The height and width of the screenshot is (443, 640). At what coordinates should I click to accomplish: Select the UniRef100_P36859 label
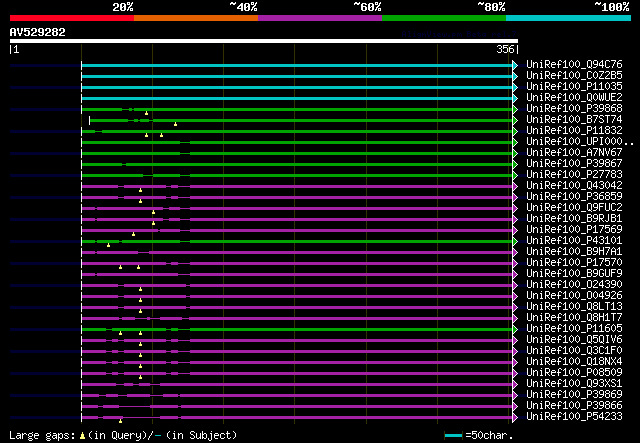pyautogui.click(x=574, y=197)
